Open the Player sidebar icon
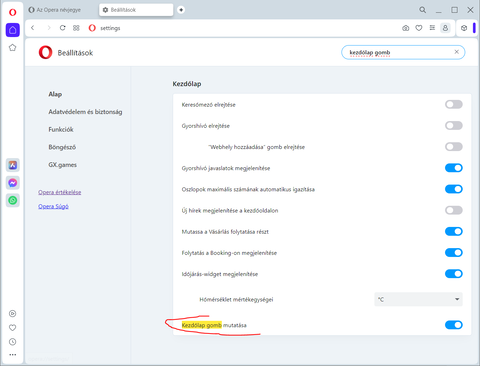480x366 pixels. click(x=12, y=313)
